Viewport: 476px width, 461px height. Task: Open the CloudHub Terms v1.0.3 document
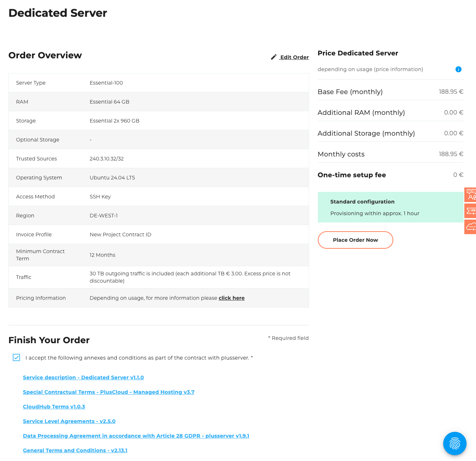[x=54, y=407]
